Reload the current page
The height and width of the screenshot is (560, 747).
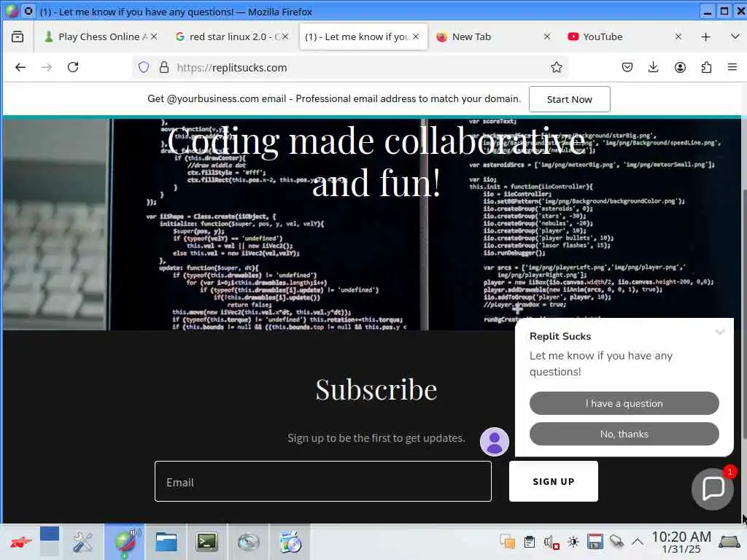[73, 67]
